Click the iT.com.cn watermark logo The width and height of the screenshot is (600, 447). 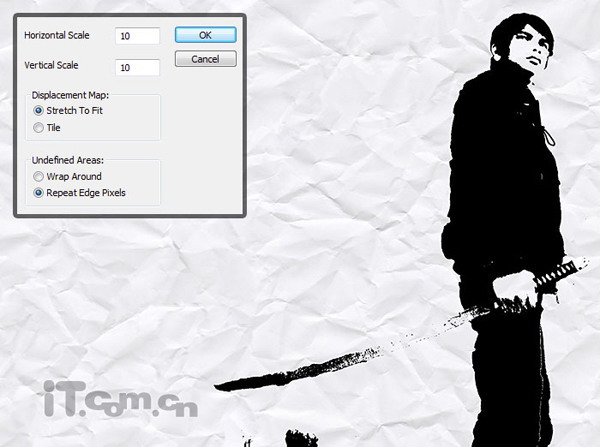point(121,399)
